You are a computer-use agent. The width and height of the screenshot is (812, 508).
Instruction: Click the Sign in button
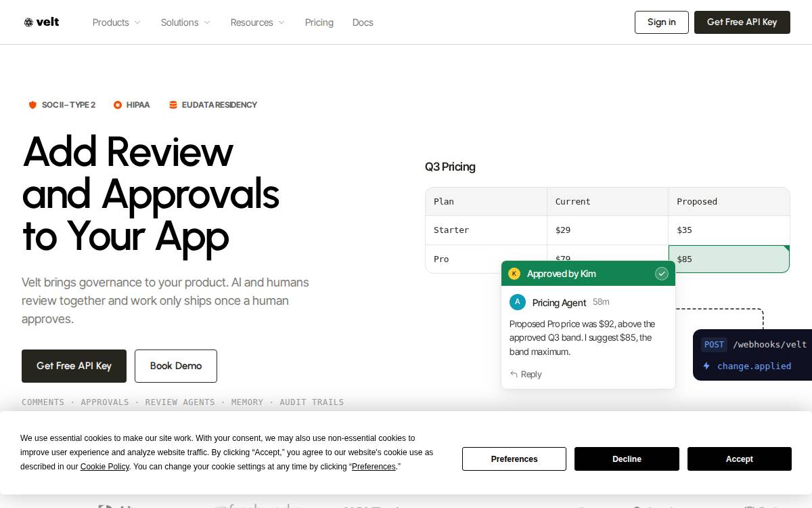662,22
